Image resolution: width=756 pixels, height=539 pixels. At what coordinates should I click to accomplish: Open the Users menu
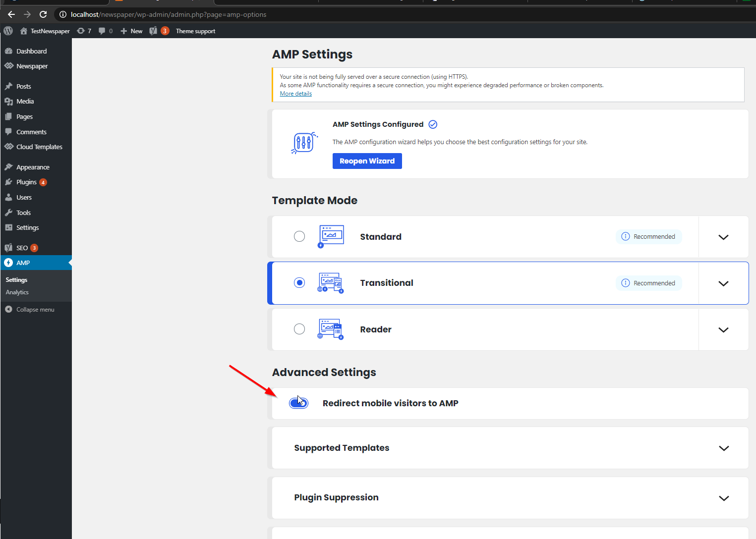point(36,197)
